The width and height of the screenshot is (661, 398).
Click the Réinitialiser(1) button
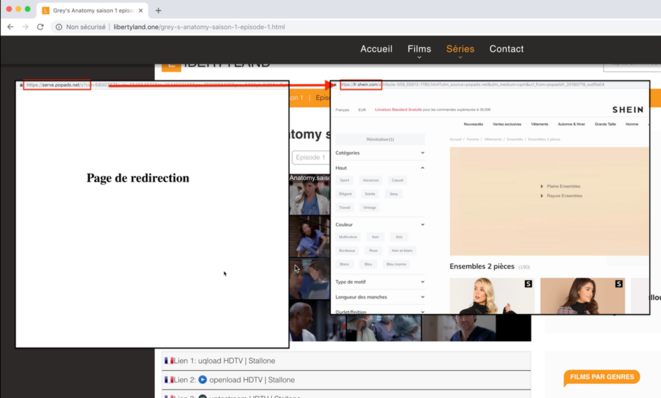click(x=380, y=139)
